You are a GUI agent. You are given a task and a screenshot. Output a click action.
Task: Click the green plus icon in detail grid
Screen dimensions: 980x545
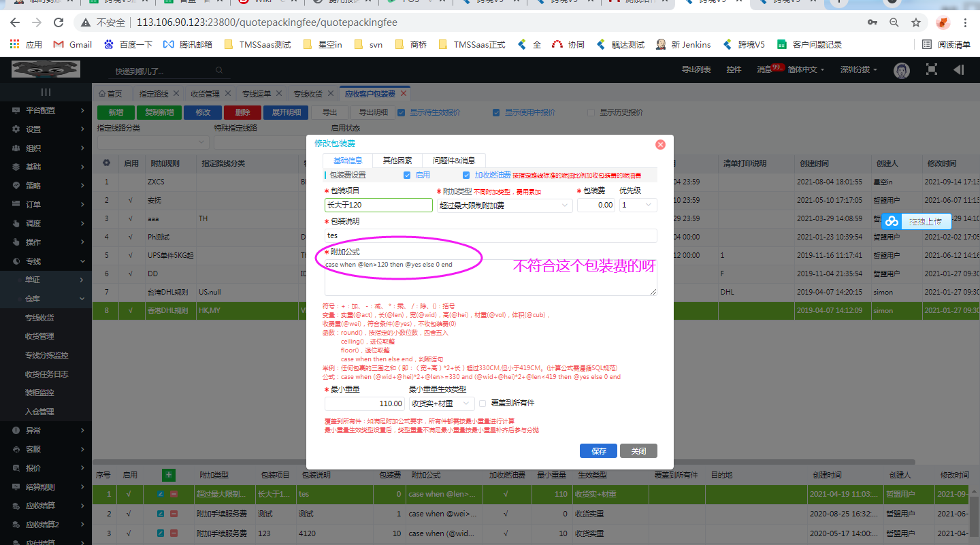tap(168, 475)
